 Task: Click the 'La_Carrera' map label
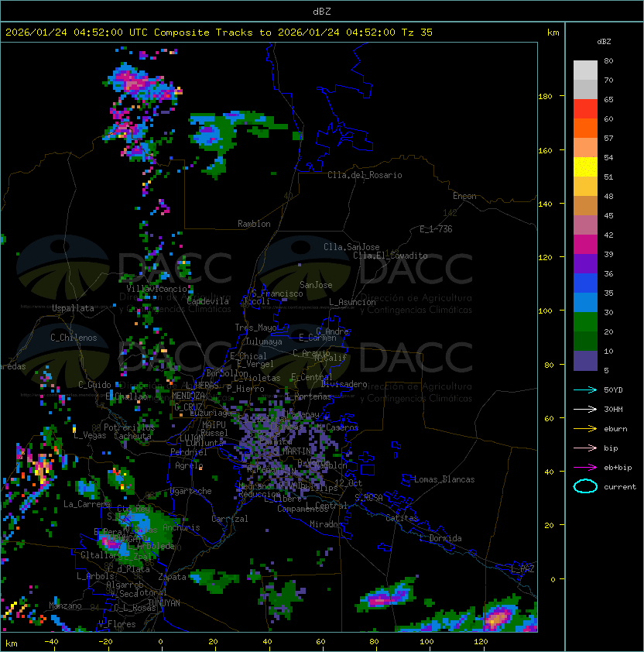(x=87, y=504)
